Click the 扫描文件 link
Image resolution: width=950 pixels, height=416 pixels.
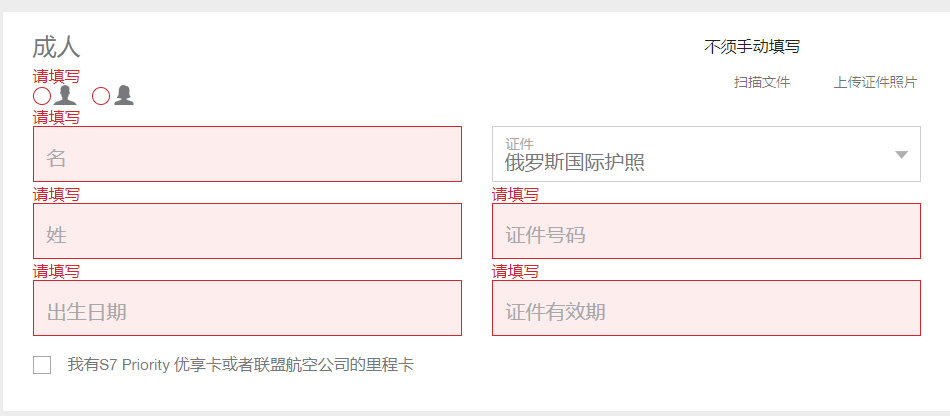762,82
